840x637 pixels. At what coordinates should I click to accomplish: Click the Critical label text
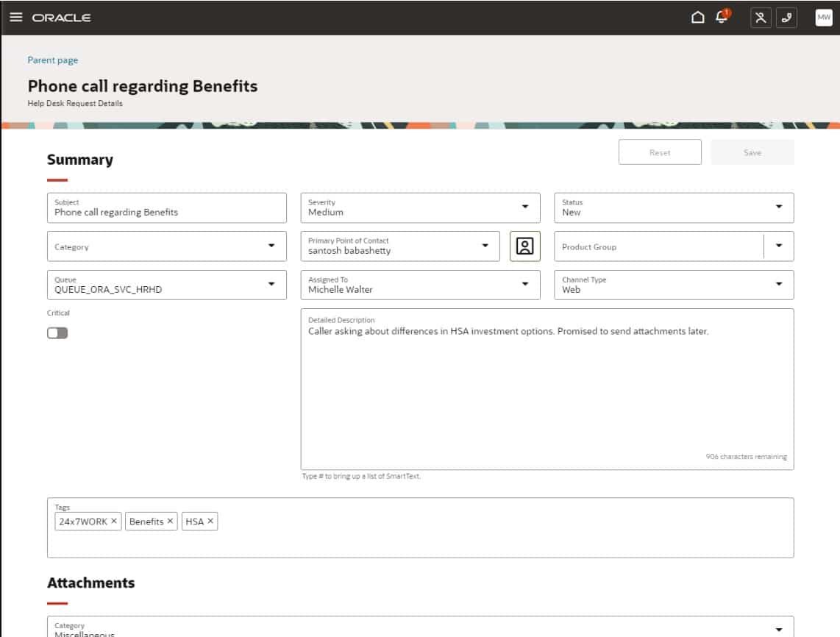(58, 313)
